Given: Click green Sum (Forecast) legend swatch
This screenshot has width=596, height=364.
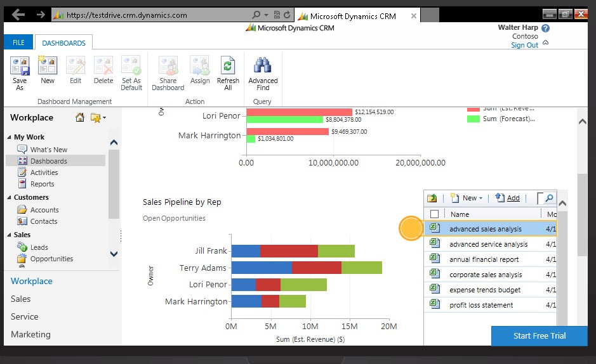Looking at the screenshot, I should pos(473,119).
